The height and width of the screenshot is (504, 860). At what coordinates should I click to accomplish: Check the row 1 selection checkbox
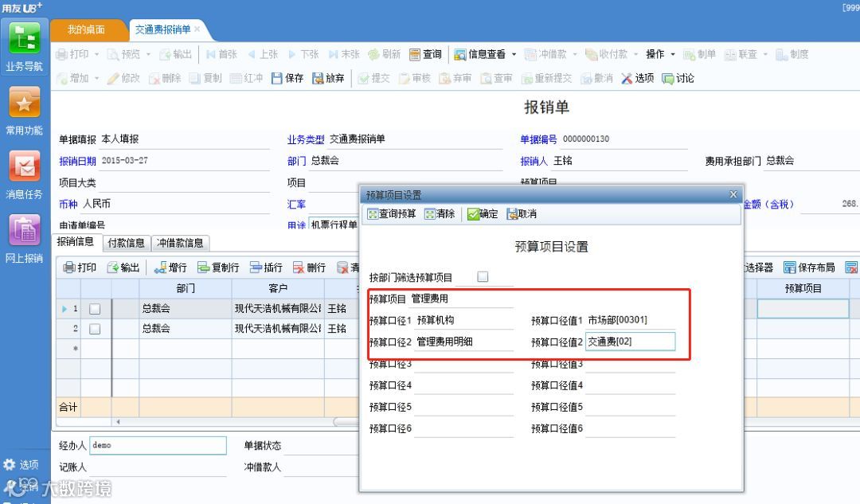[x=95, y=309]
